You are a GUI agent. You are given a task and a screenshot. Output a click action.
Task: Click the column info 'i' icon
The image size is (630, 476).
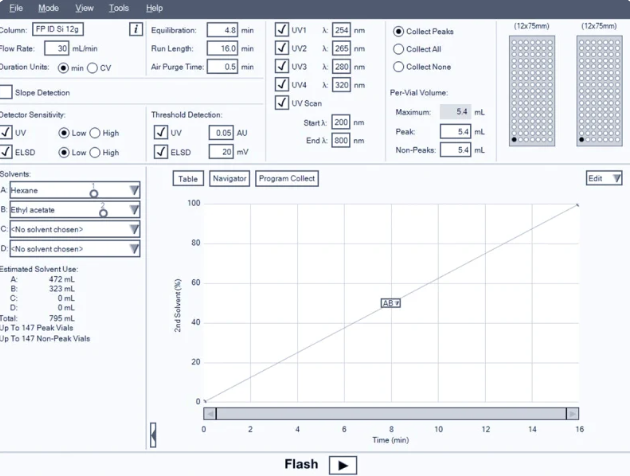pos(136,29)
